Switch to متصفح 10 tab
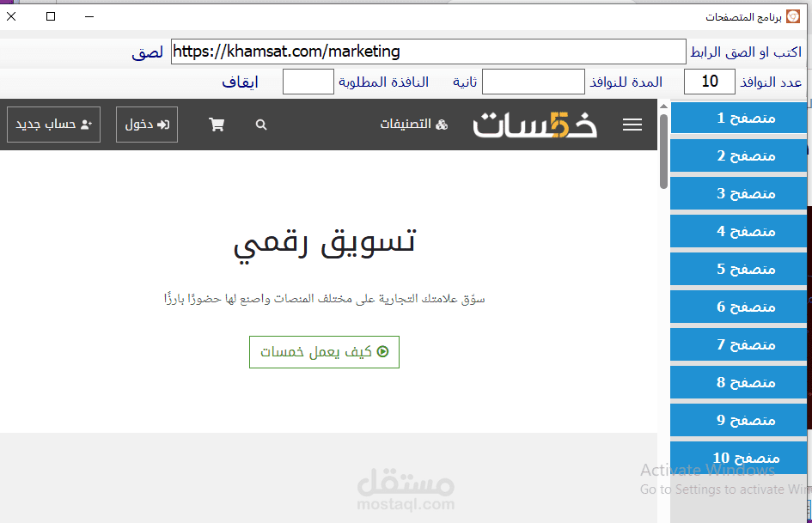812x523 pixels. point(738,458)
